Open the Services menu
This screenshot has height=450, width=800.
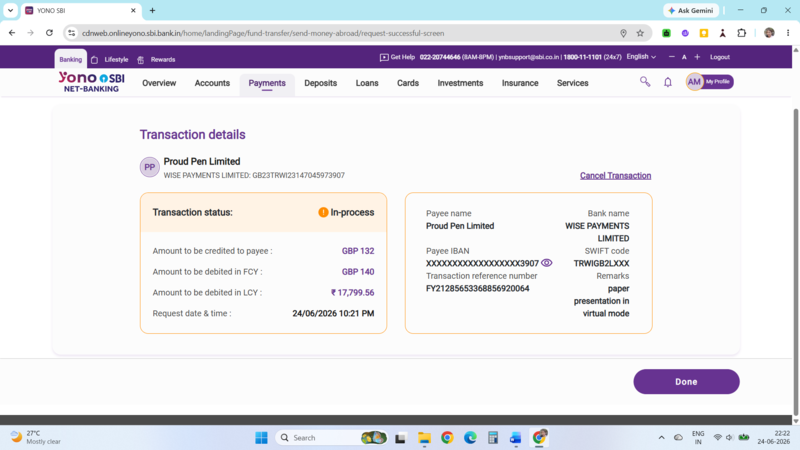coord(572,83)
